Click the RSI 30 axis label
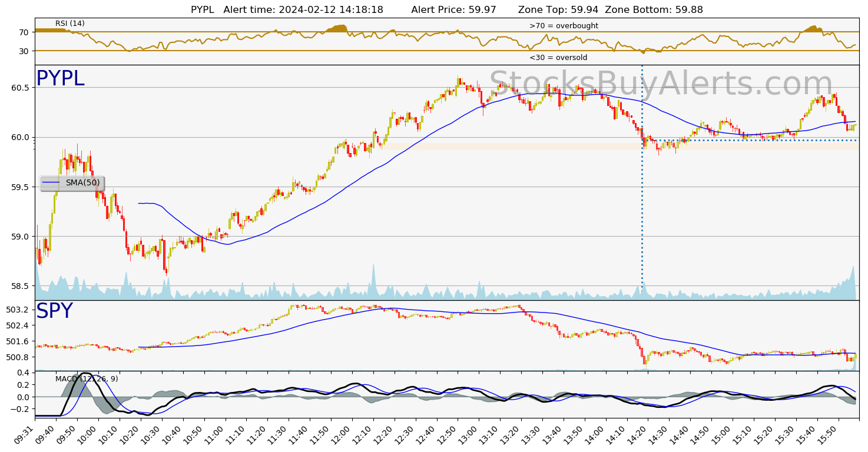868x452 pixels. pos(24,51)
